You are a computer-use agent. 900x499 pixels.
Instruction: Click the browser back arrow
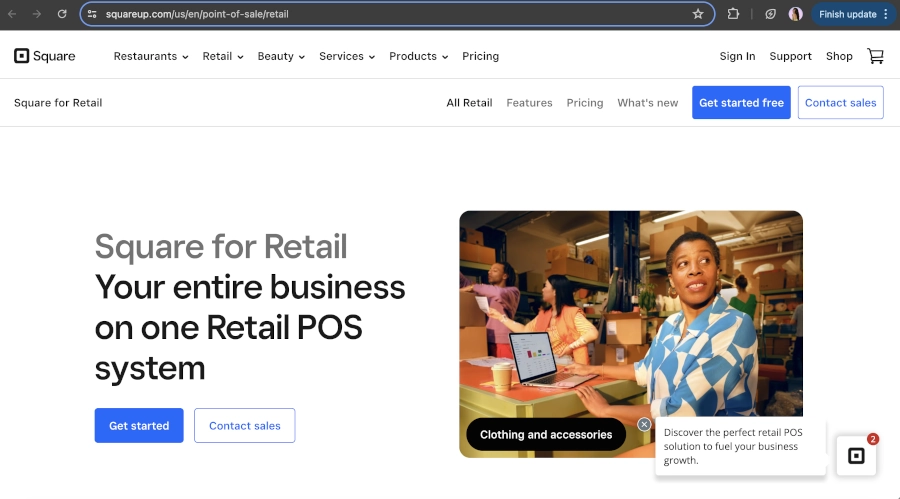(12, 14)
